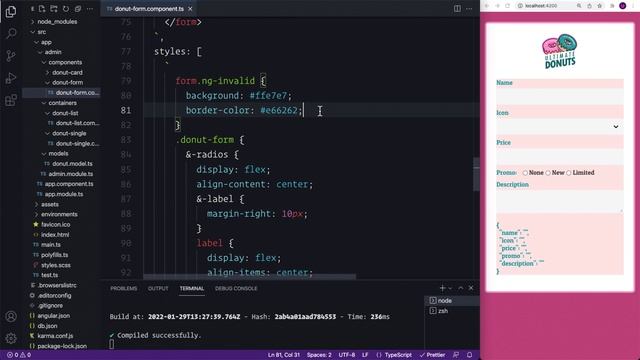The image size is (640, 360).
Task: Switch to the PROBLEMS panel tab
Action: coord(124,288)
